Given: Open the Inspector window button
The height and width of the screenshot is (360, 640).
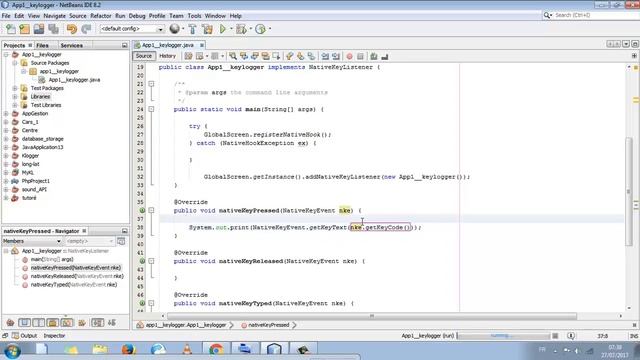Looking at the screenshot, I should tap(54, 336).
